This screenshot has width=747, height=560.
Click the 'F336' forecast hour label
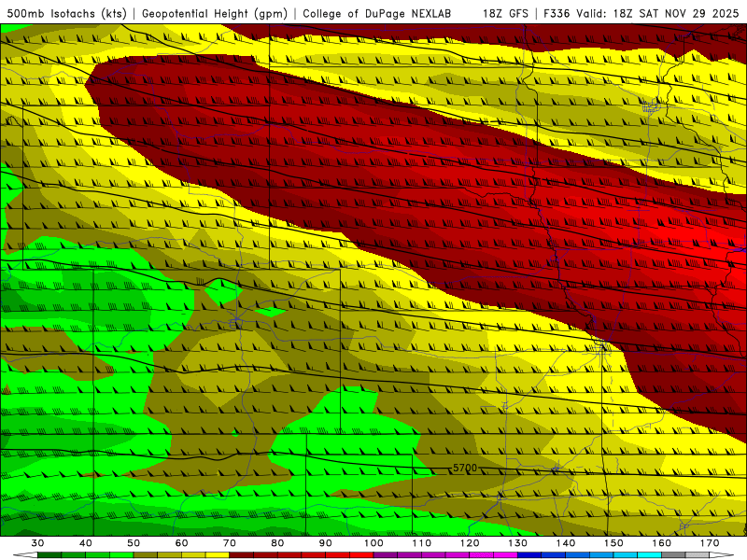(557, 14)
